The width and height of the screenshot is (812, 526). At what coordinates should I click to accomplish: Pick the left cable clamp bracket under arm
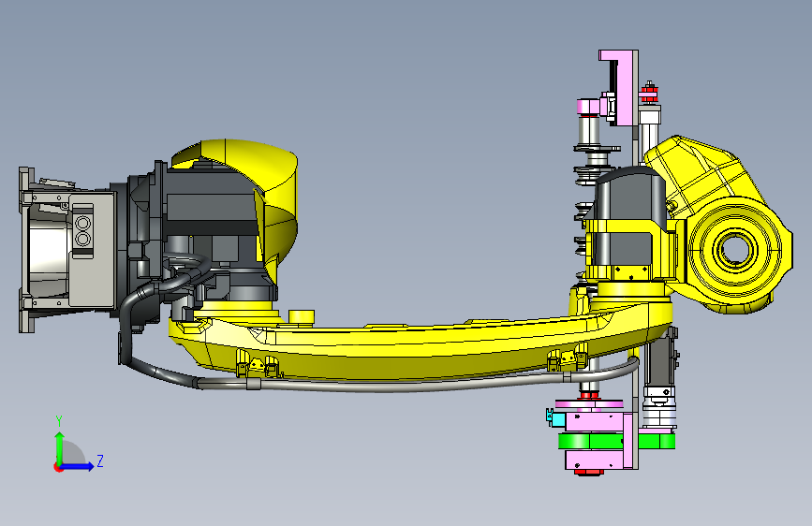click(x=258, y=363)
